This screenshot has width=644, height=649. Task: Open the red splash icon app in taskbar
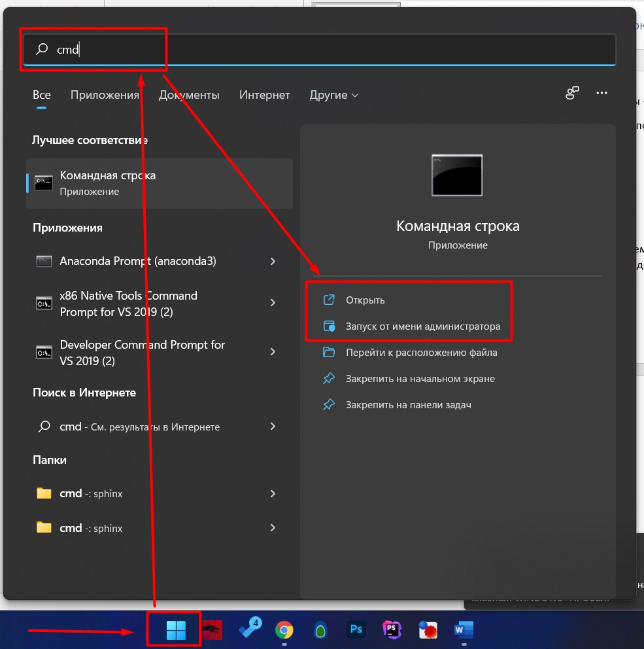[428, 630]
